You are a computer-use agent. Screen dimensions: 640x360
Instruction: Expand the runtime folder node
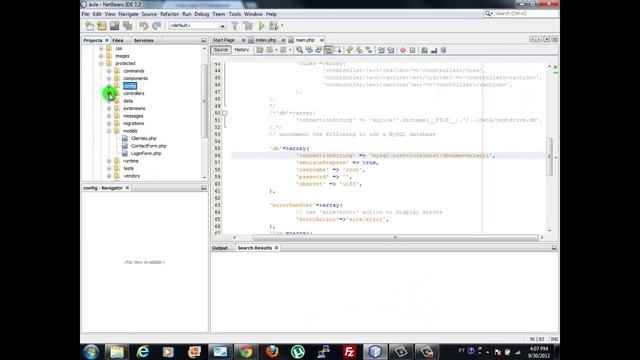pos(109,161)
